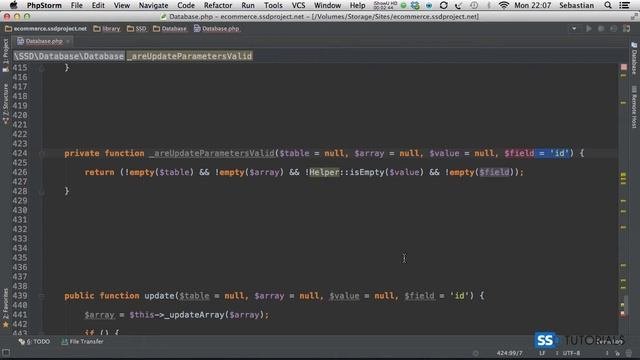Open the Structure tool window
This screenshot has height=360, width=640.
pyautogui.click(x=5, y=104)
